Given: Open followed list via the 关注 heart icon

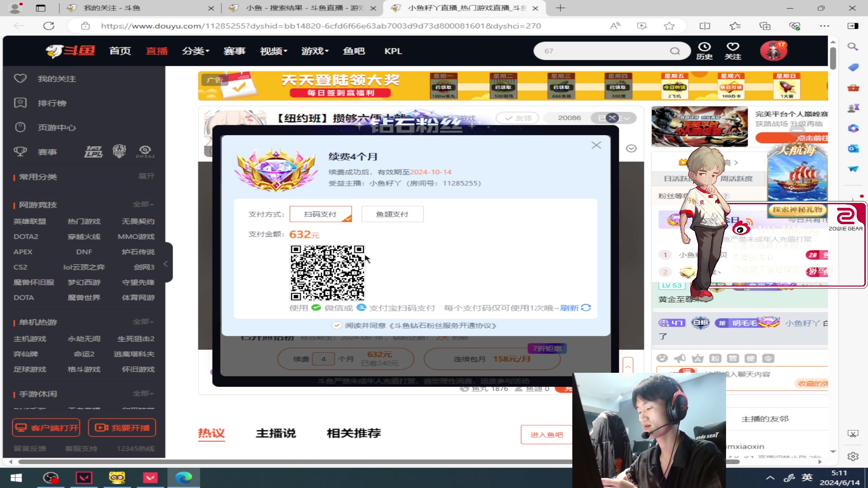Looking at the screenshot, I should 733,51.
